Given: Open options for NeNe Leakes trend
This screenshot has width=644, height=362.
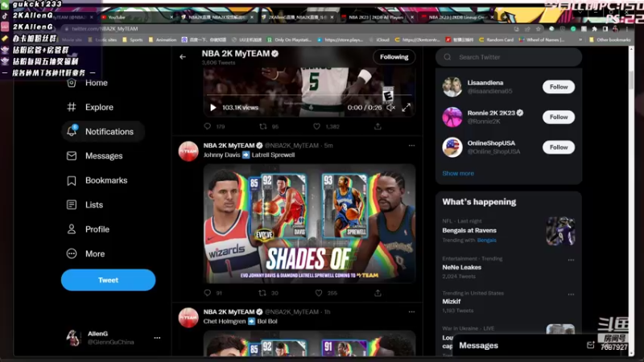Looking at the screenshot, I should point(571,260).
